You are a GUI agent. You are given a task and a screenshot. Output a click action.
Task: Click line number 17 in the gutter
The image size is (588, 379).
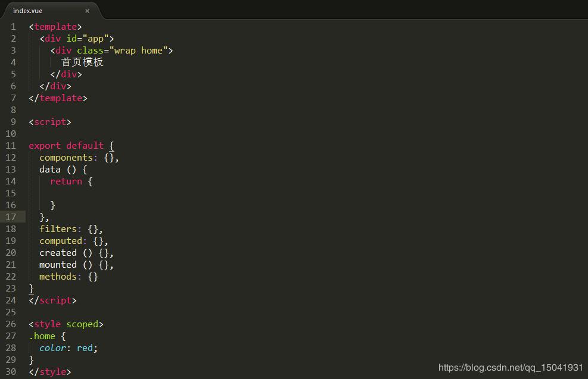[x=11, y=217]
